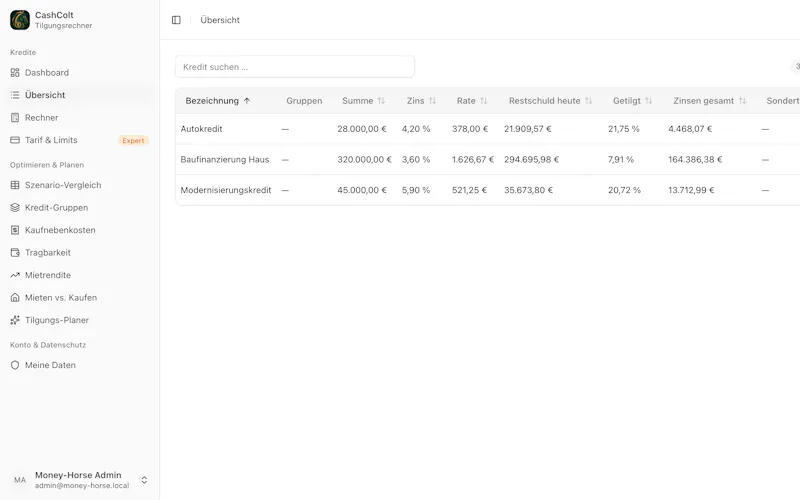Click the Summe sort arrows icon
This screenshot has width=800, height=500.
point(381,101)
